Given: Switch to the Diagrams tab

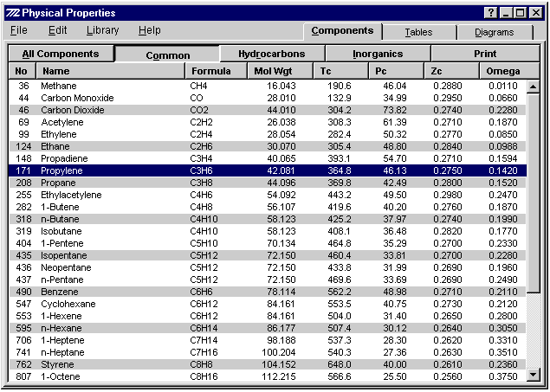Looking at the screenshot, I should (x=495, y=32).
